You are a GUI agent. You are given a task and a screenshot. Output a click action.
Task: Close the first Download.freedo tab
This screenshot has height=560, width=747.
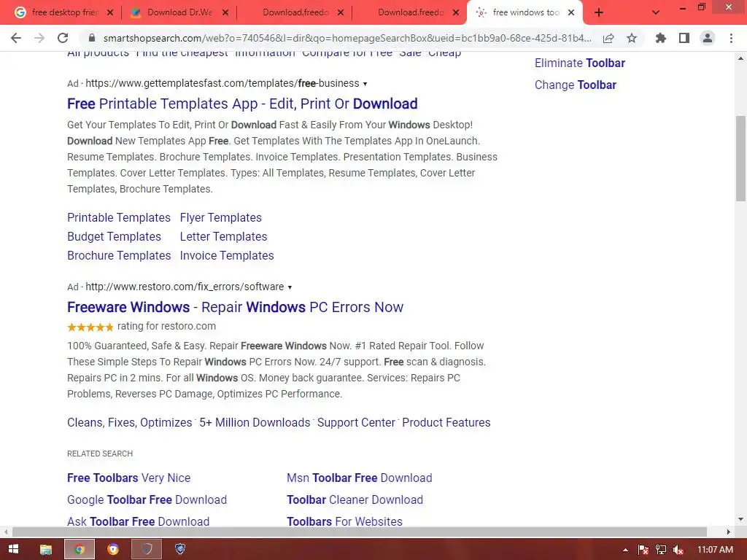(341, 13)
